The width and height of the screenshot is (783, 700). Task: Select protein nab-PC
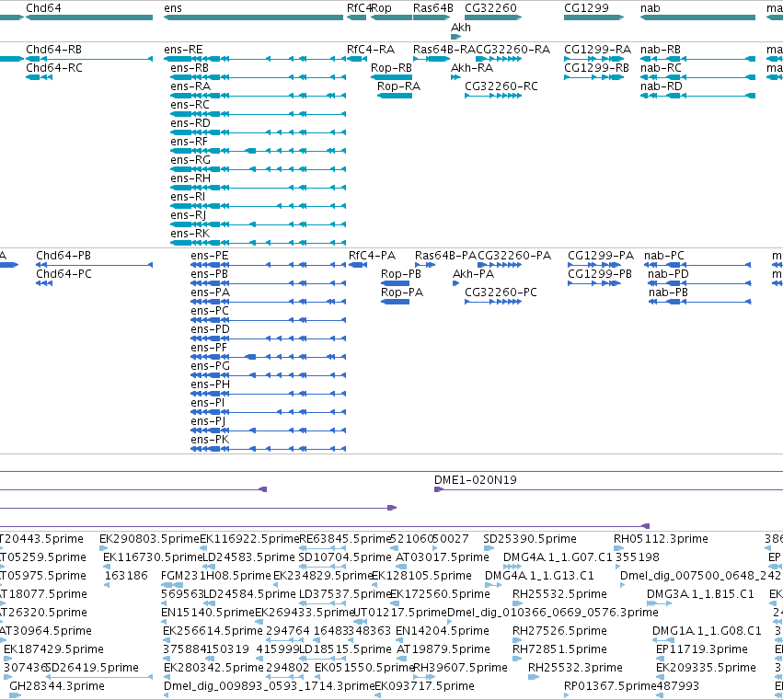664,256
